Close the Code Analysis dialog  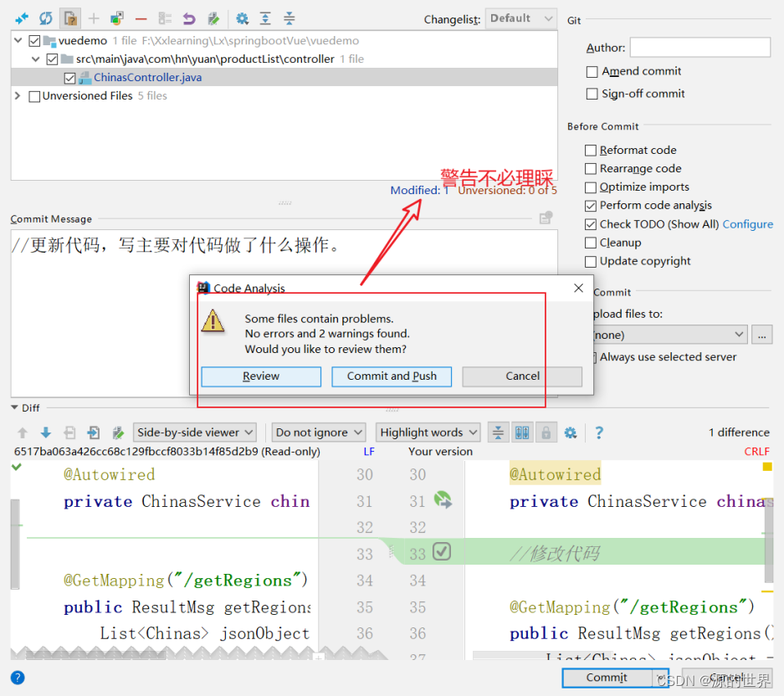[578, 288]
